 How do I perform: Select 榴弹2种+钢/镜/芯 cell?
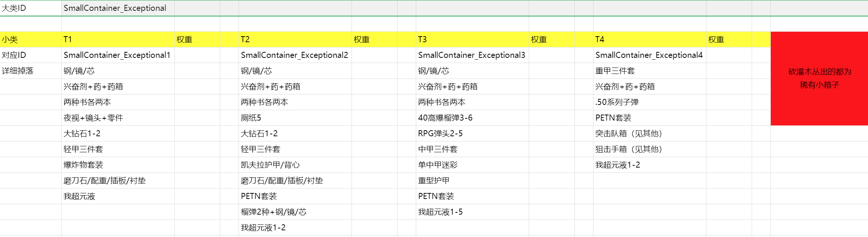(295, 212)
